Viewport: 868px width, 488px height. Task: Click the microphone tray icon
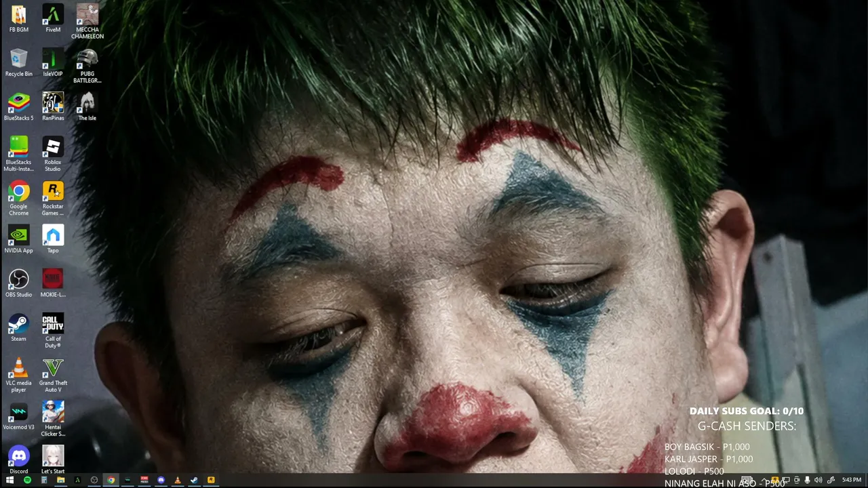(x=807, y=481)
